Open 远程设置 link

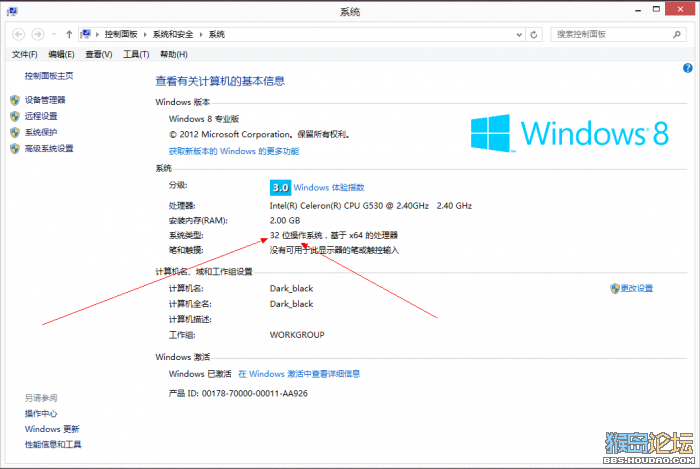tap(41, 116)
